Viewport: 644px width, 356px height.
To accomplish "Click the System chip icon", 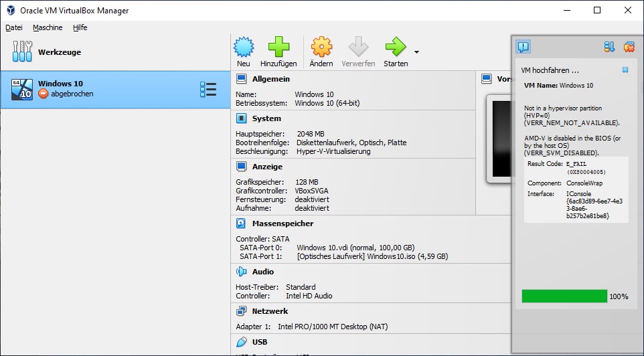I will [242, 118].
